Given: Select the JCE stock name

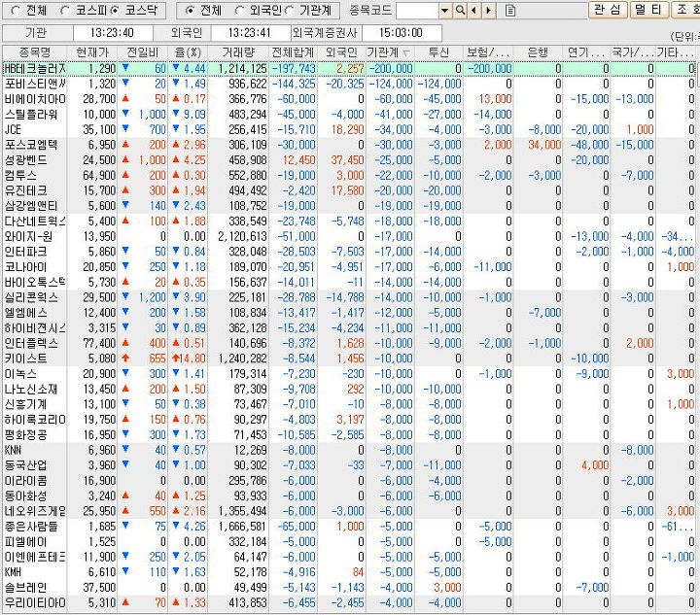Looking at the screenshot, I should (x=13, y=130).
